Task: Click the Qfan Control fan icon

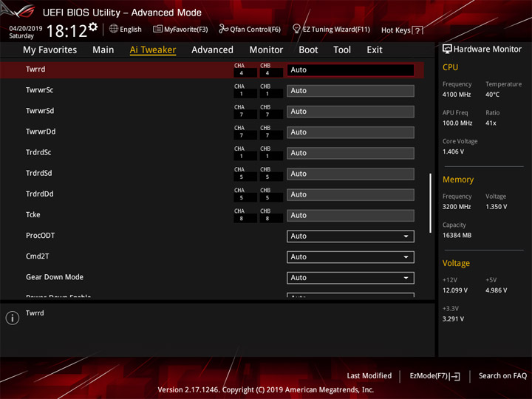Action: 223,29
